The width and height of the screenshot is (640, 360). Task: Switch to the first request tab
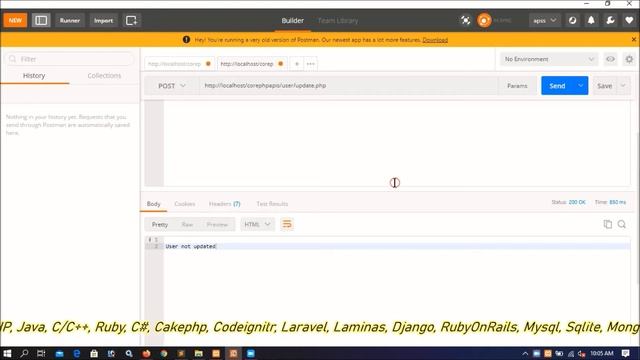tap(179, 64)
